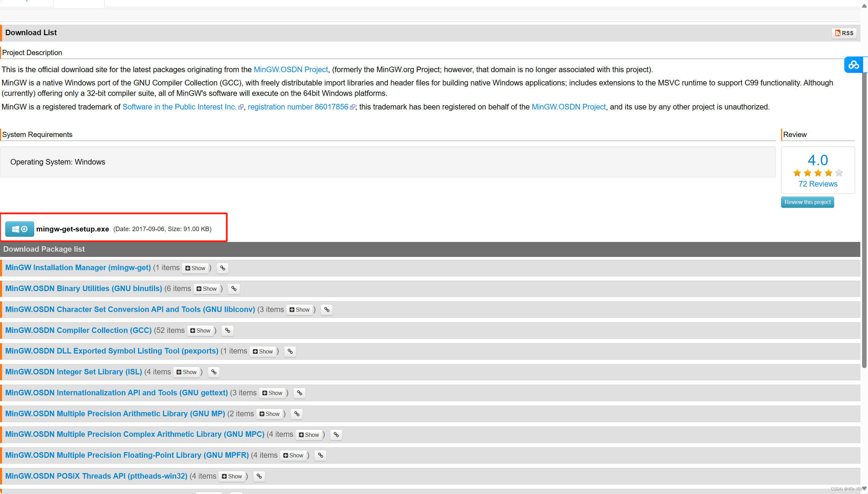This screenshot has height=494, width=868.
Task: Show items for POSIX Threads API package
Action: 232,476
